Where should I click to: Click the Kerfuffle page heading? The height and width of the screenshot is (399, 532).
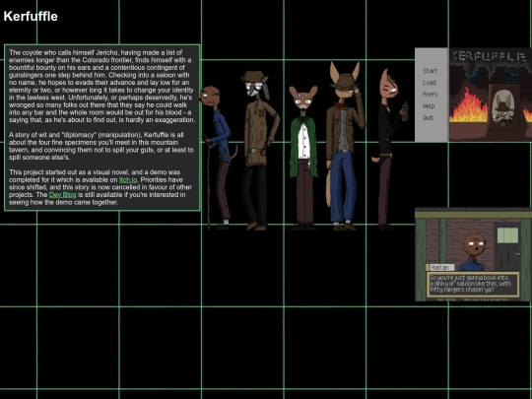pyautogui.click(x=31, y=17)
